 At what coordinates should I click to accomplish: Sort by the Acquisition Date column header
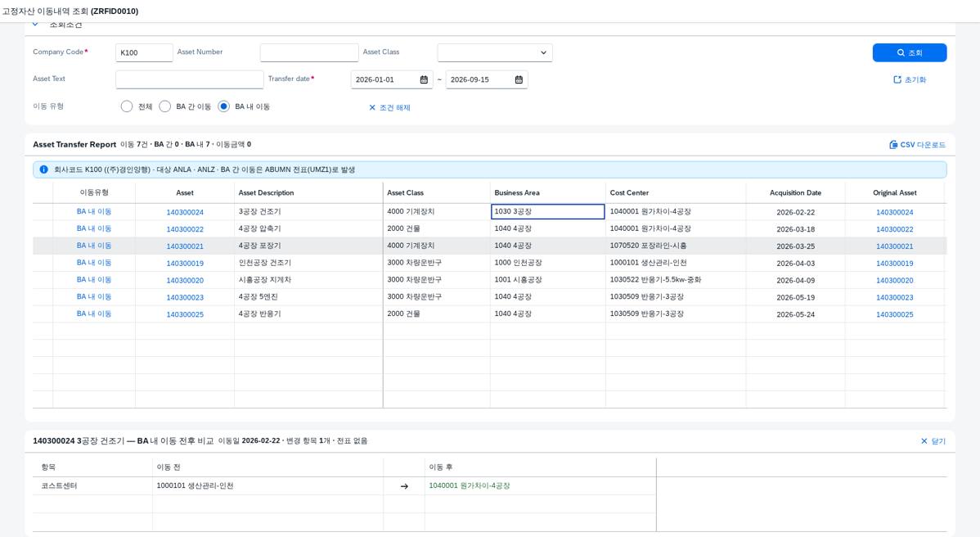coord(796,192)
